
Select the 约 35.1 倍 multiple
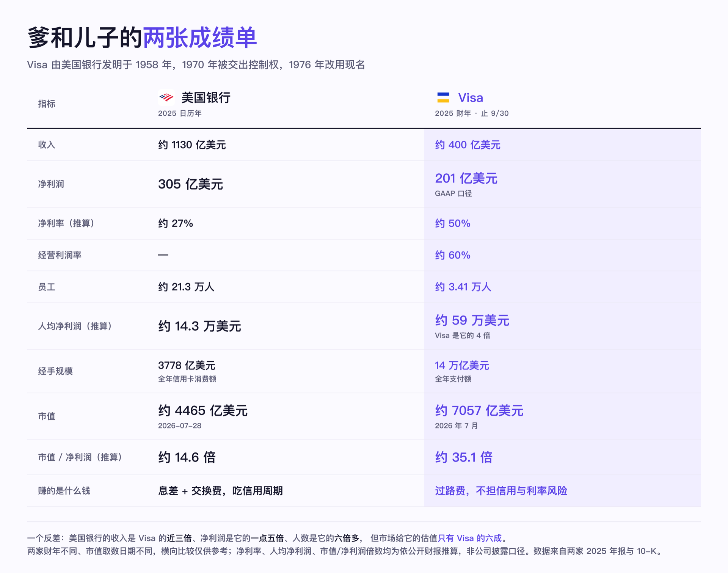464,457
